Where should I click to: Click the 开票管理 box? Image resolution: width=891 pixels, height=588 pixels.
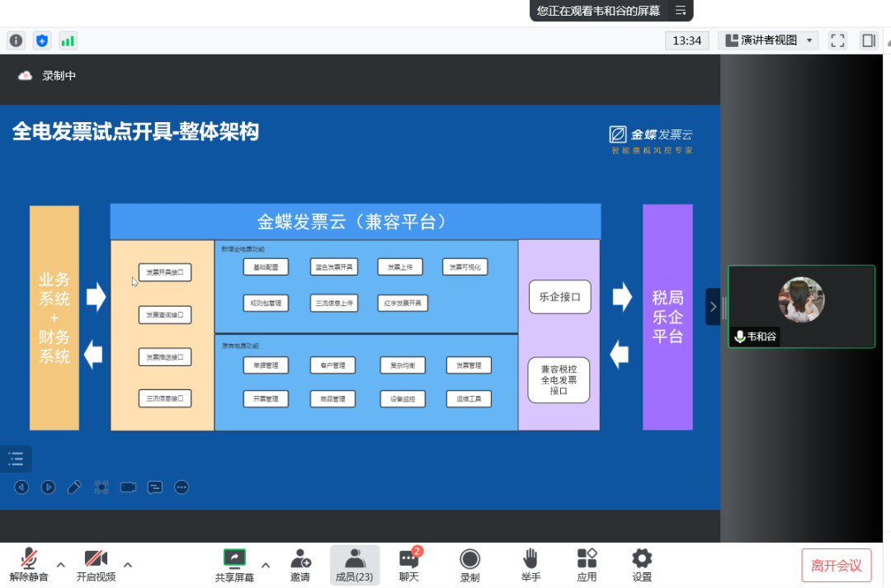(266, 399)
